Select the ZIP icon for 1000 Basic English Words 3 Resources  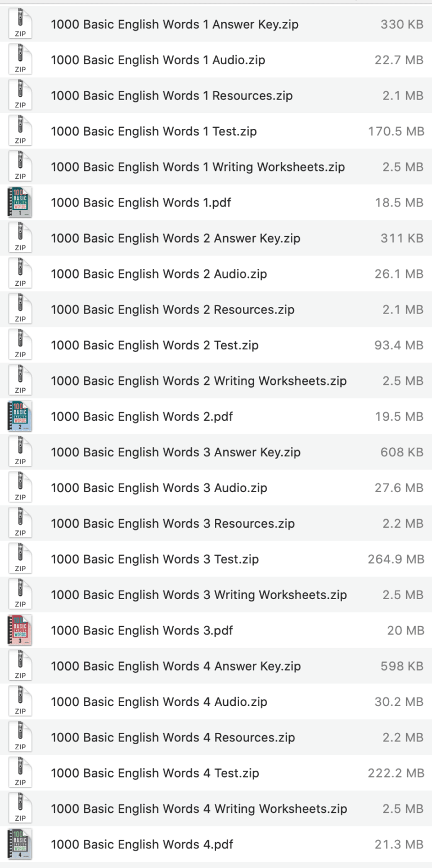(x=21, y=523)
